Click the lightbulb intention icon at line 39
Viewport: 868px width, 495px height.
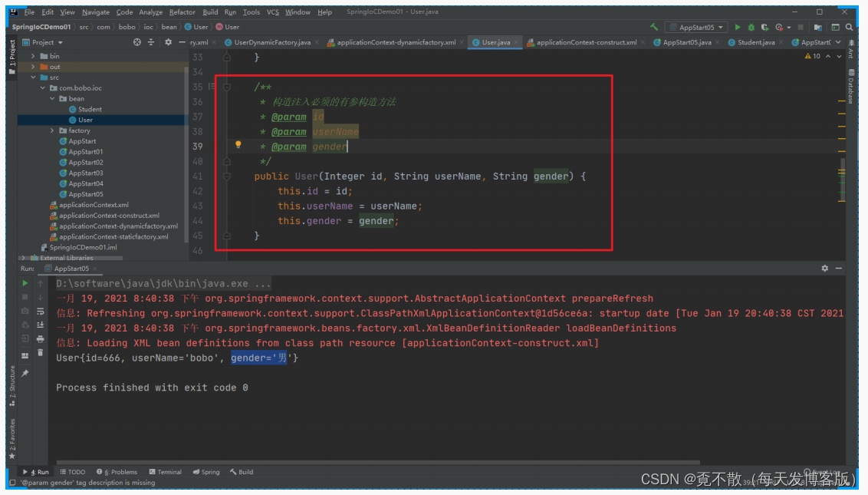point(237,144)
